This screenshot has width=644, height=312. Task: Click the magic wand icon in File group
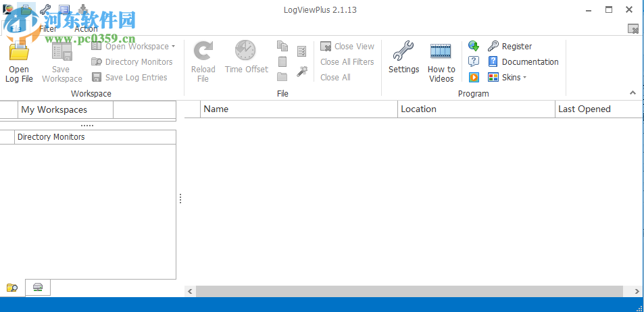pos(302,72)
